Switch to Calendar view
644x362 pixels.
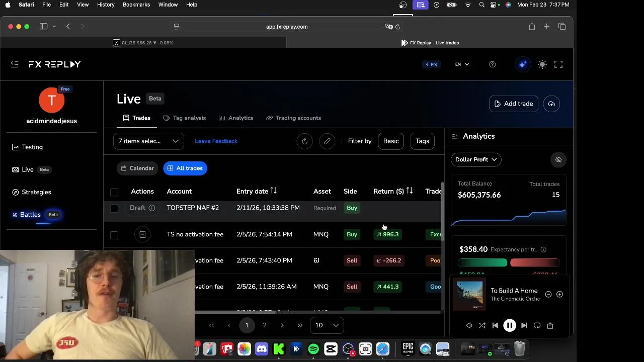(137, 168)
